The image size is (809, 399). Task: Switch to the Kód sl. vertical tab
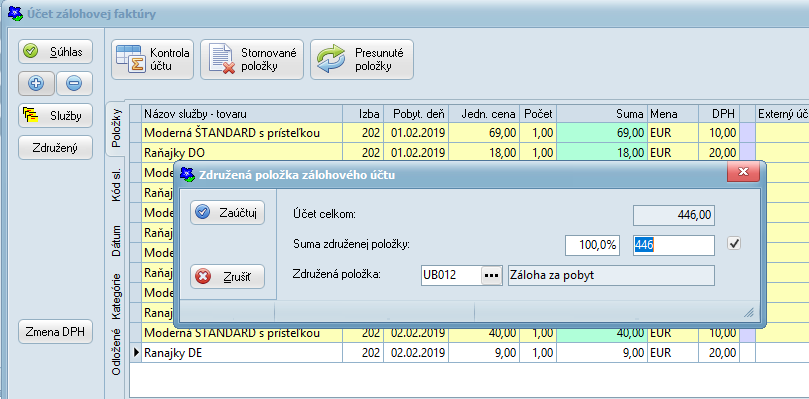tap(117, 185)
